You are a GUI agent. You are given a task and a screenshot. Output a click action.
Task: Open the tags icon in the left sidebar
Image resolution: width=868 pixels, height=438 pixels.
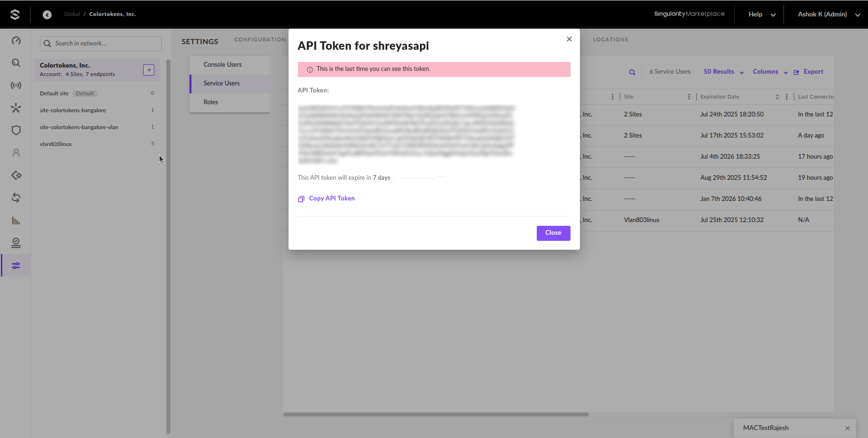[x=15, y=175]
